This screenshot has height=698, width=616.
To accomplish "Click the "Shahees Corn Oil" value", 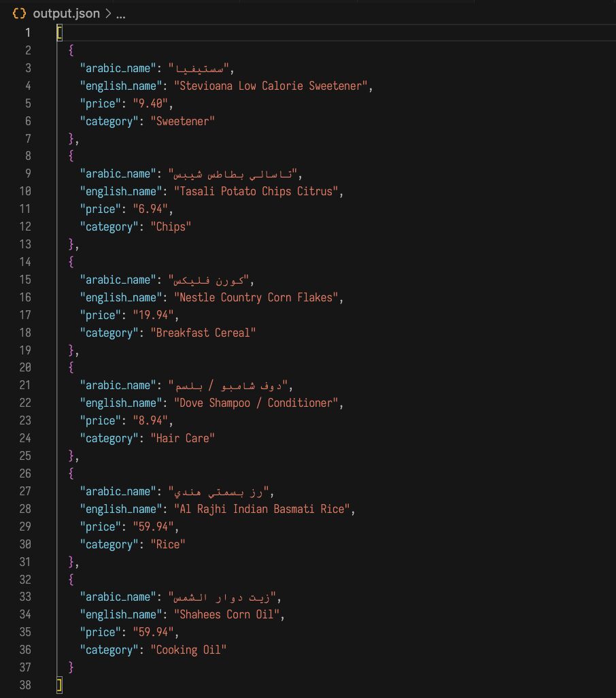I will coord(228,614).
